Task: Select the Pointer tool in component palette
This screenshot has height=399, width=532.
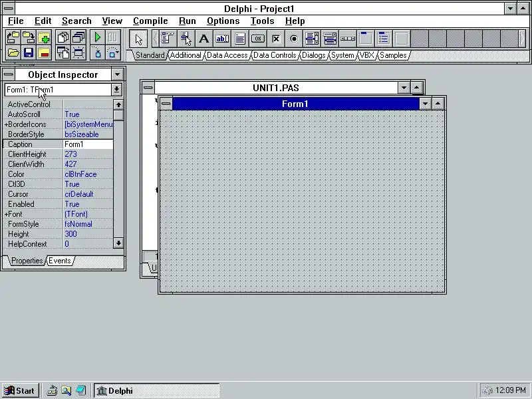Action: (138, 39)
